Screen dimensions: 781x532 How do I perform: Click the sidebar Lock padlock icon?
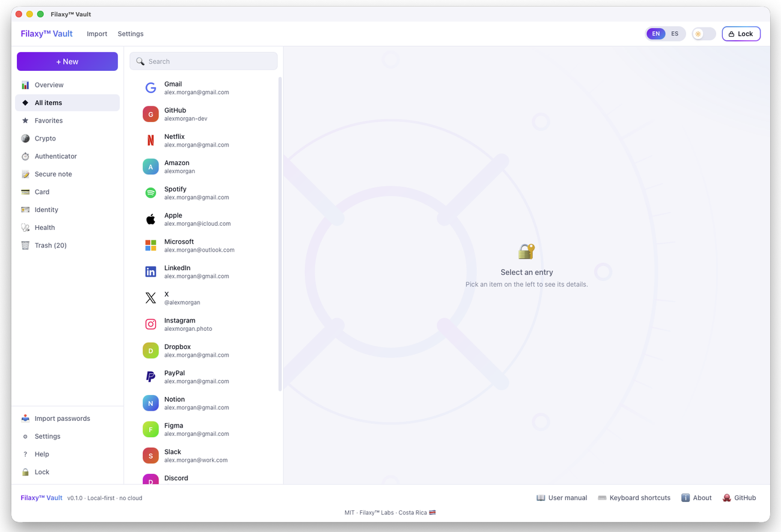[25, 472]
